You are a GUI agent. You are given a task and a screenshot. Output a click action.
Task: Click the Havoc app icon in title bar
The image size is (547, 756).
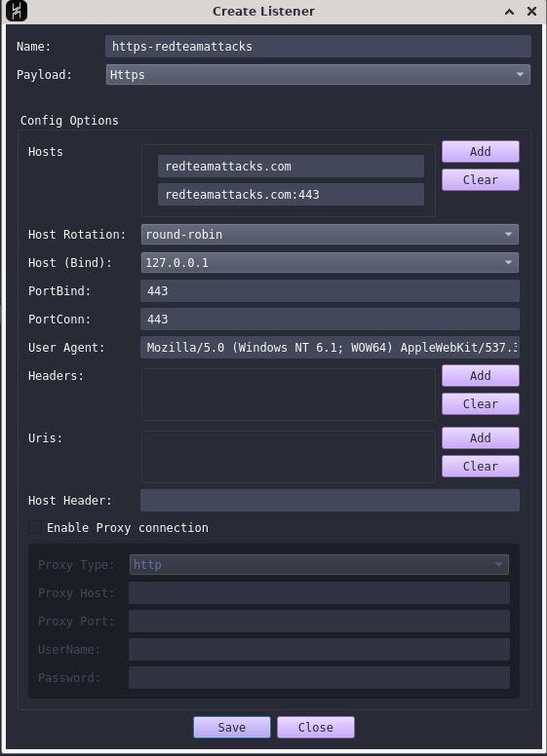point(17,11)
